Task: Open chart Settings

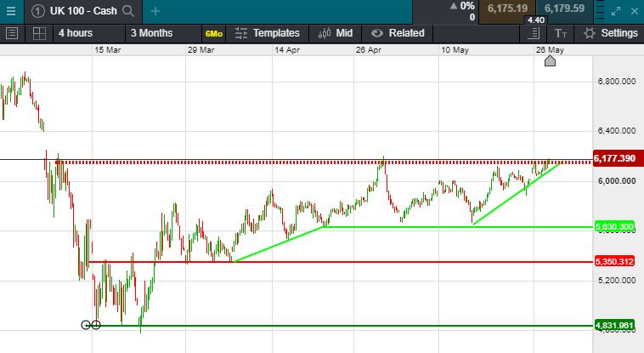Action: point(610,33)
